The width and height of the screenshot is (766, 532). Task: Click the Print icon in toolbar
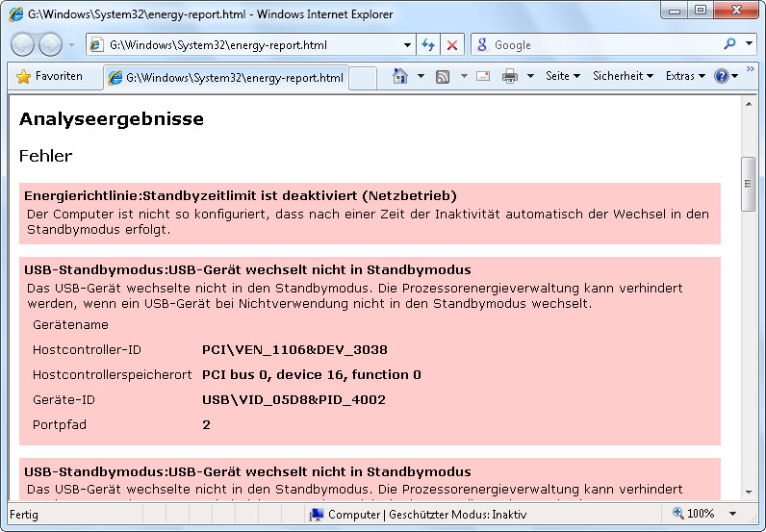(510, 76)
